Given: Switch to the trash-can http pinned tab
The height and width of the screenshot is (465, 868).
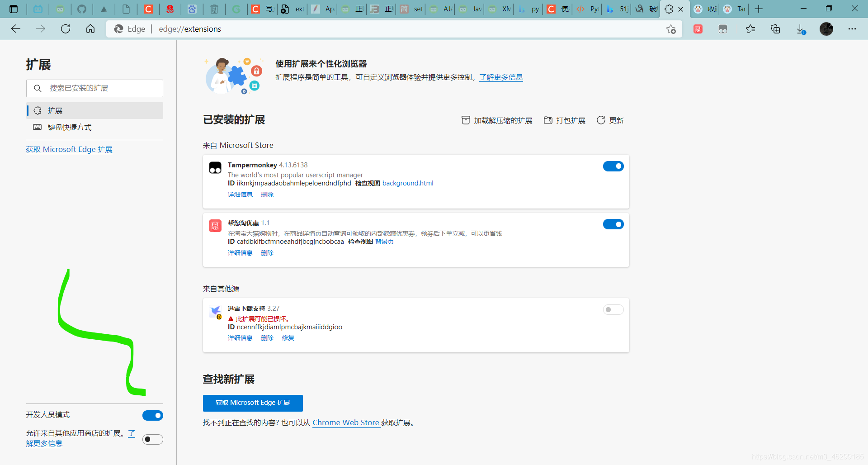Looking at the screenshot, I should (x=214, y=9).
